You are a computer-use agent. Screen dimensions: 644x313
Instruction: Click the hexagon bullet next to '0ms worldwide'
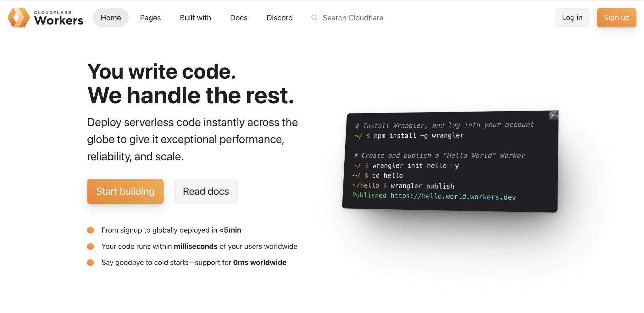point(90,262)
